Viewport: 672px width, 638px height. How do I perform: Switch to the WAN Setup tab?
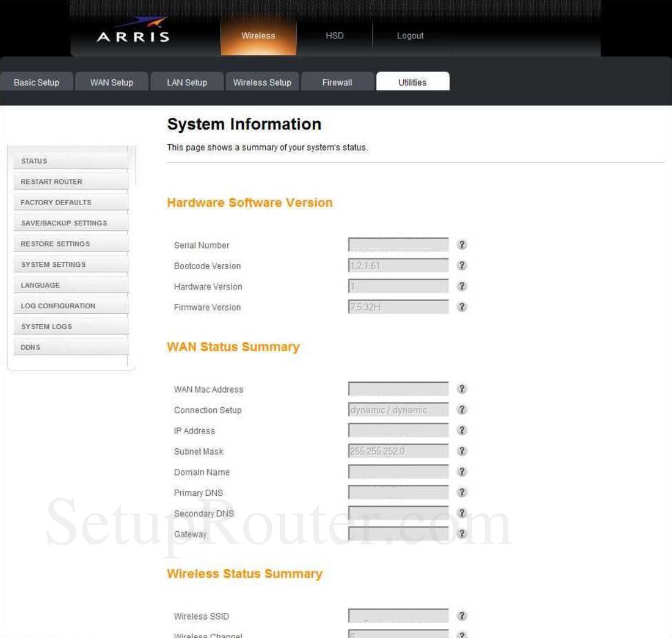111,82
